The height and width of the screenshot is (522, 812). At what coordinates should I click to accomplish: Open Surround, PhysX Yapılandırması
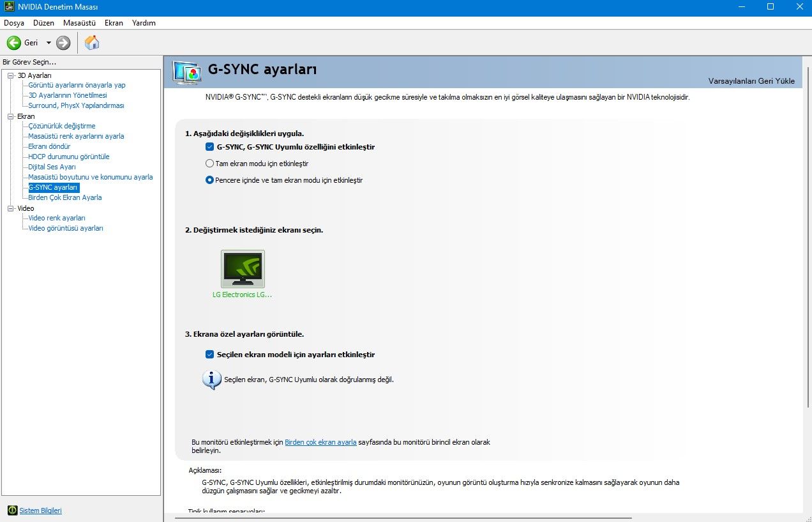point(76,105)
